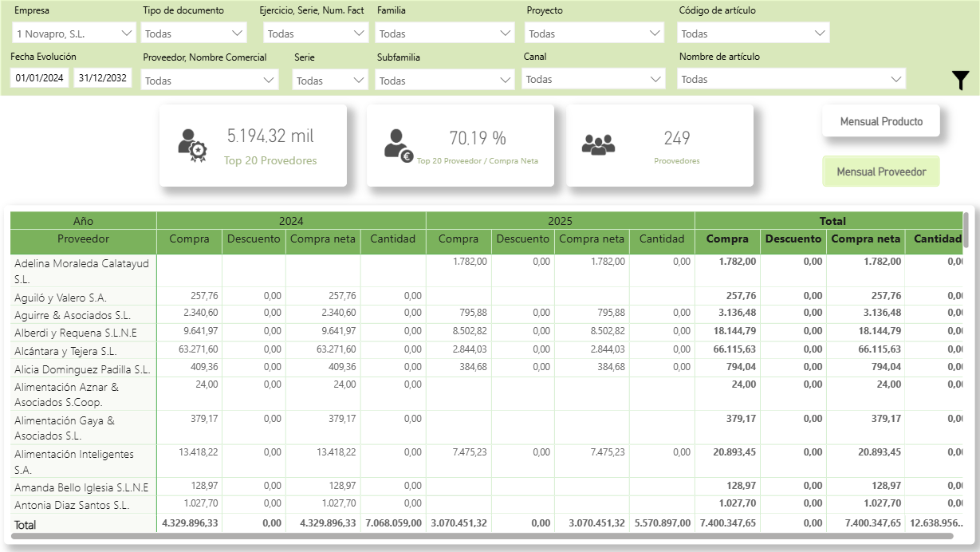
Task: Click the group people icon on Proovedores card
Action: coord(598,144)
